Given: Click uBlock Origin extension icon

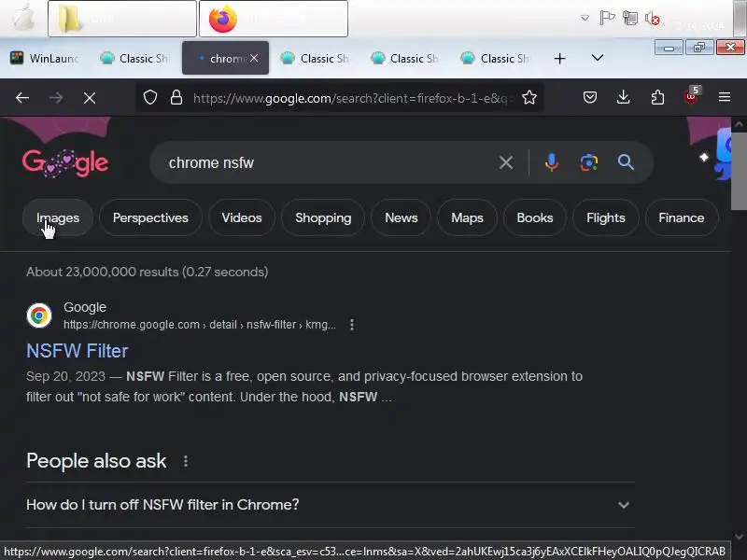Looking at the screenshot, I should click(691, 97).
